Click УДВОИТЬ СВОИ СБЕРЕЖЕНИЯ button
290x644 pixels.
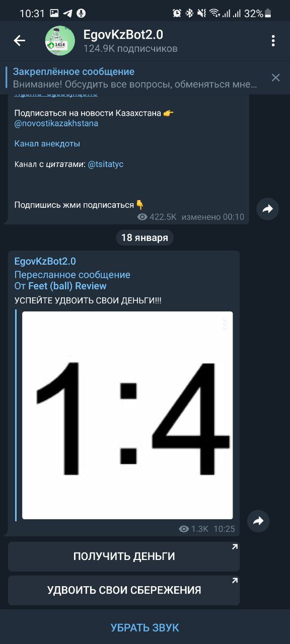coord(124,590)
